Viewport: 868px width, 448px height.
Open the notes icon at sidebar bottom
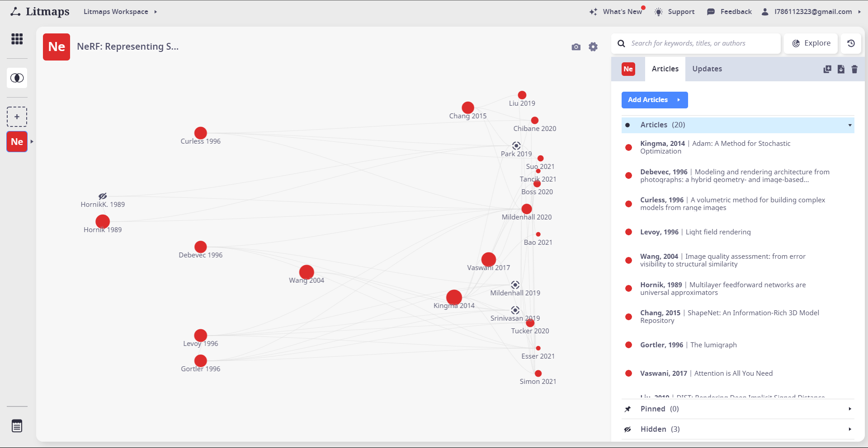[x=17, y=426]
